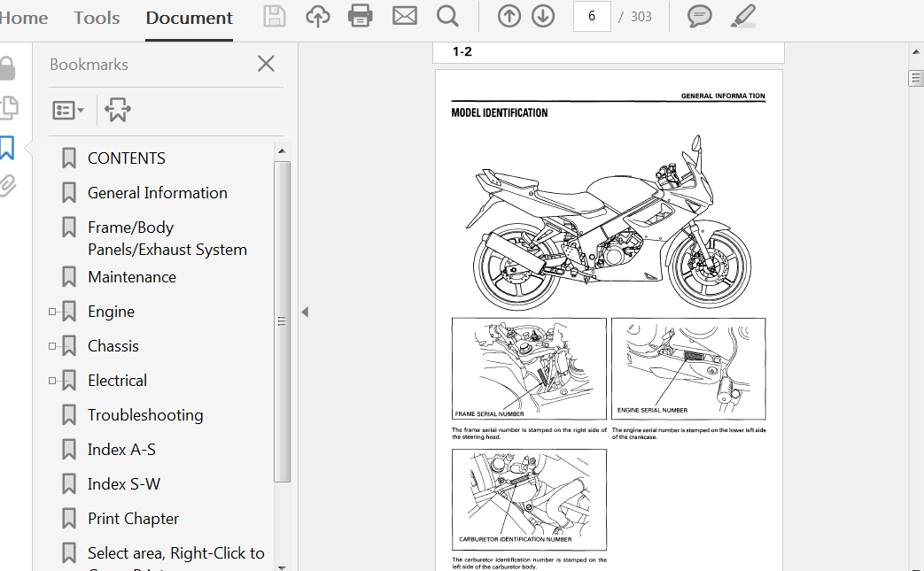Click the MODEL IDENTIFICATION heading
Viewport: 924px width, 571px height.
[x=500, y=113]
